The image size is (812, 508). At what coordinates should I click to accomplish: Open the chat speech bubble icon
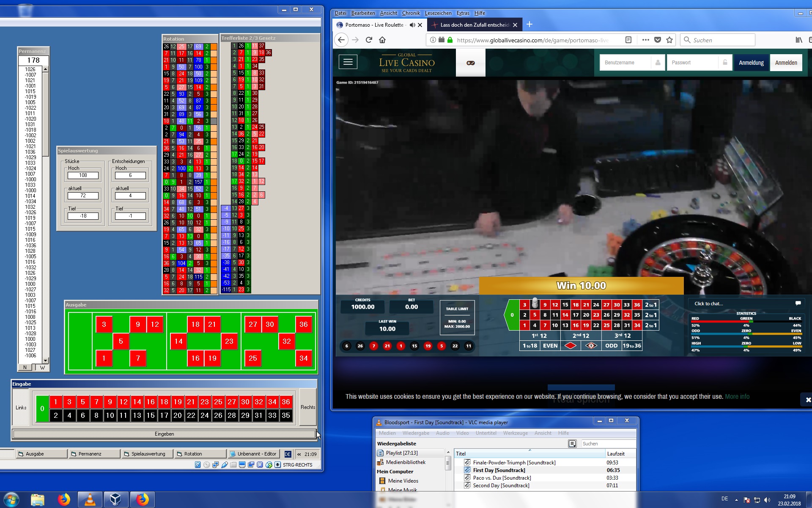[798, 303]
